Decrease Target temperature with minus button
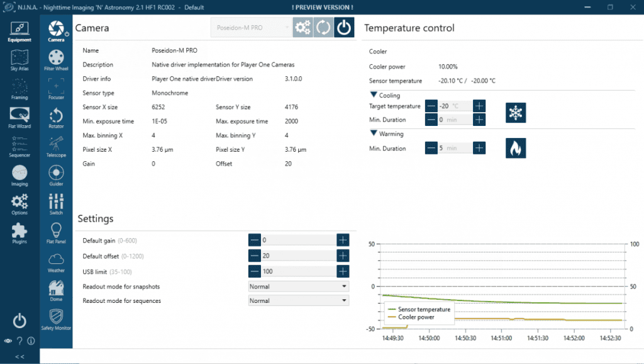Viewport: 644px width, 364px height. click(x=431, y=106)
